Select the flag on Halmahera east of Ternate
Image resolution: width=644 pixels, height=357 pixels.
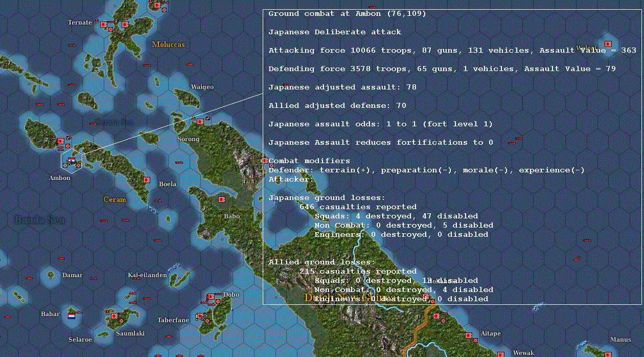[x=125, y=25]
